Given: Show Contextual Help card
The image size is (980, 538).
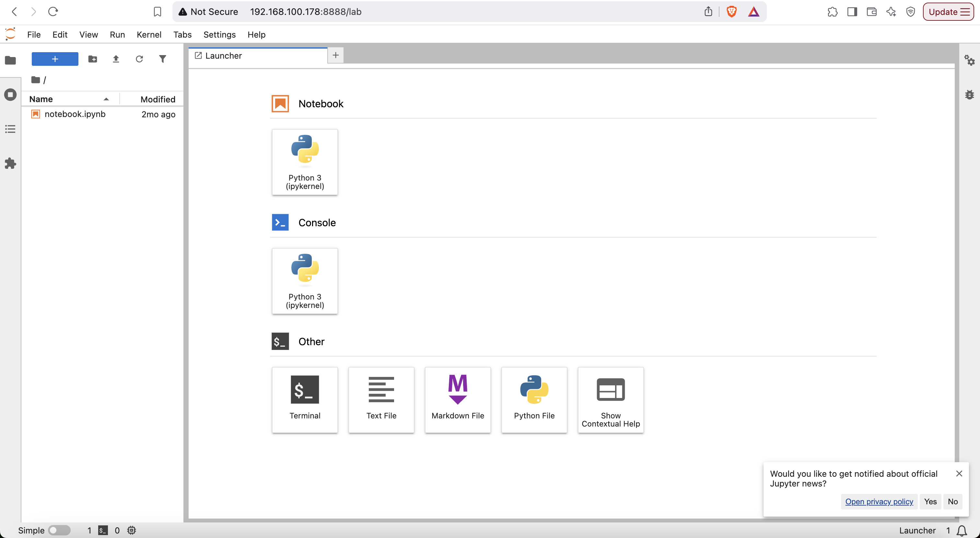Looking at the screenshot, I should pos(611,400).
